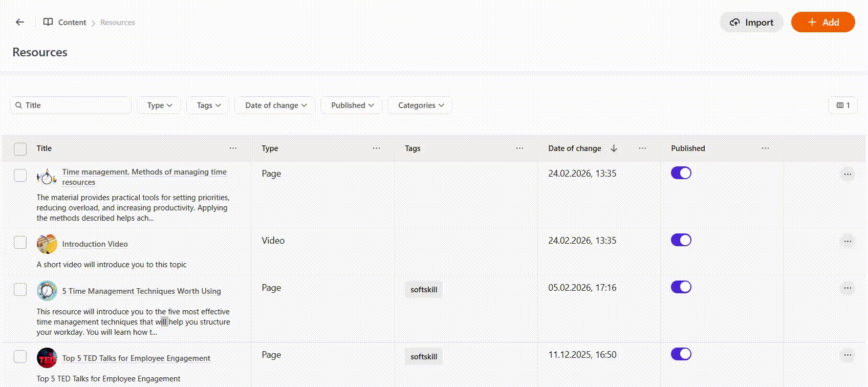Click the back arrow icon

coord(20,22)
